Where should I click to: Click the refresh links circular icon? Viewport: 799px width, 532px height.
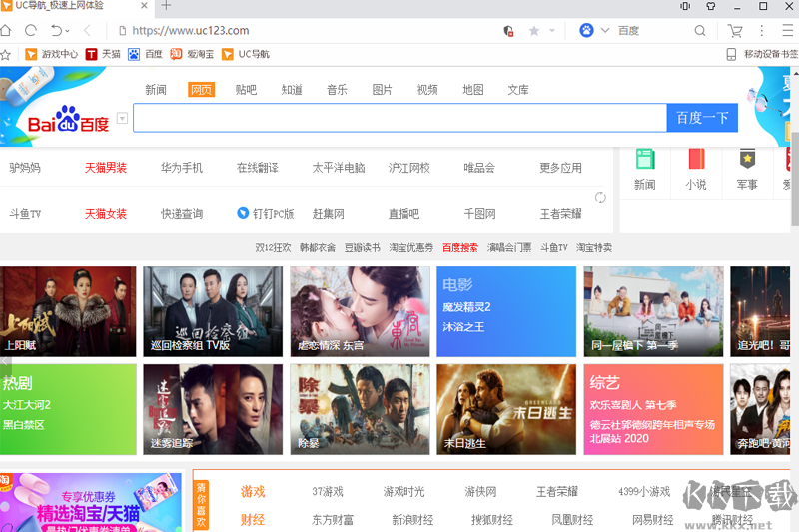tap(600, 197)
